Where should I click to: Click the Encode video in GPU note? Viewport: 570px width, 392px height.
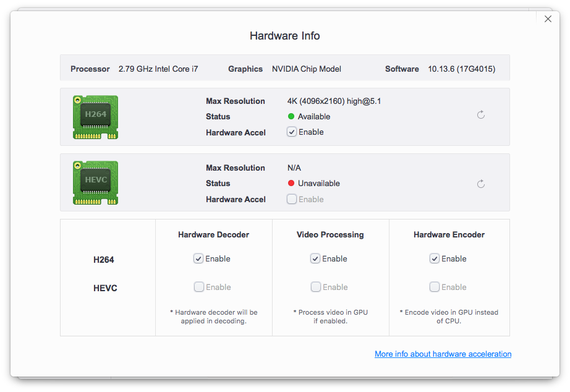[x=449, y=317]
